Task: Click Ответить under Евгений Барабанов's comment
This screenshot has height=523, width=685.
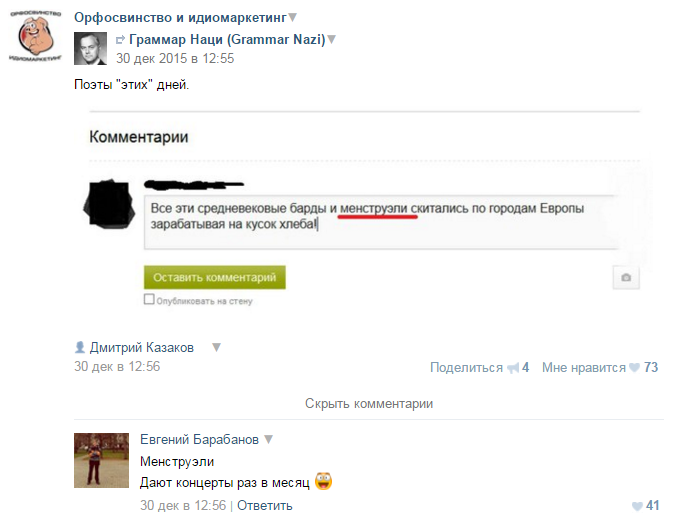Action: [265, 506]
